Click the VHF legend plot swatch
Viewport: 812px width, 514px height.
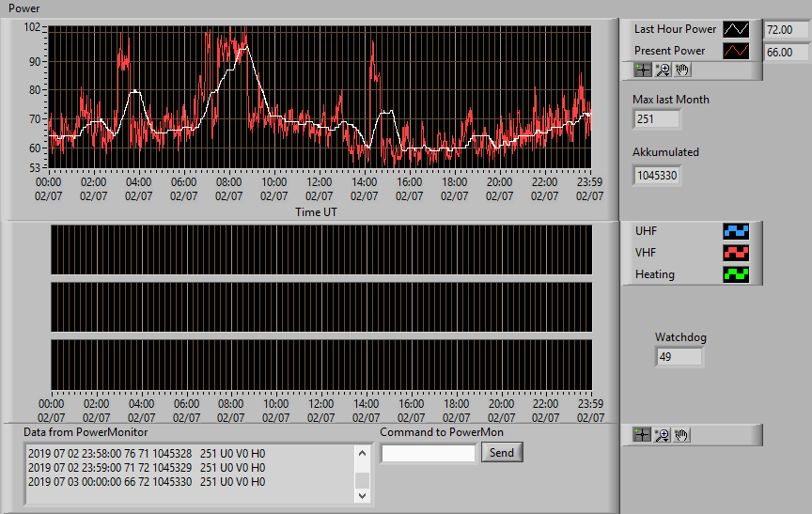(x=736, y=253)
